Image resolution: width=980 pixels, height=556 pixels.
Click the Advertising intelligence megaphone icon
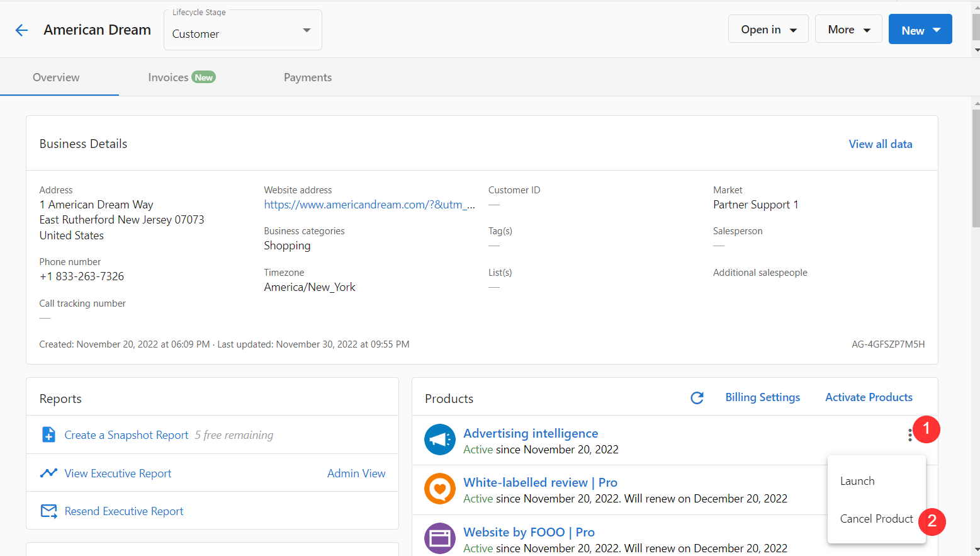pyautogui.click(x=440, y=440)
